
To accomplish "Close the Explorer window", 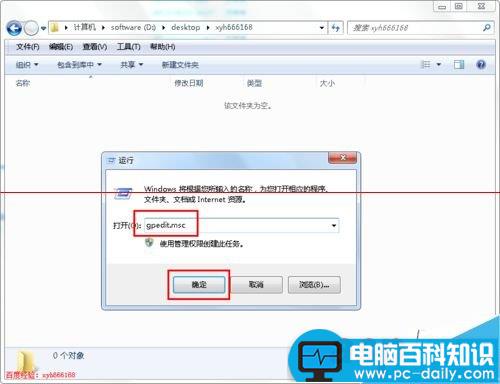I will (x=481, y=6).
